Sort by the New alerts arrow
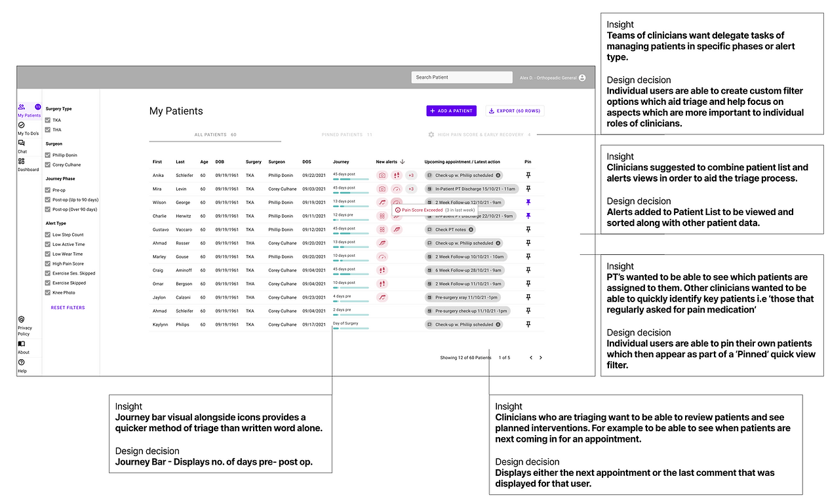Image resolution: width=828 pixels, height=504 pixels. pyautogui.click(x=403, y=161)
